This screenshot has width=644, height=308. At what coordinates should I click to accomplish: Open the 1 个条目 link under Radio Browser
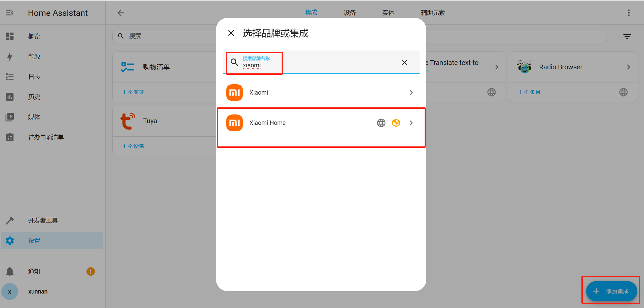[x=530, y=92]
